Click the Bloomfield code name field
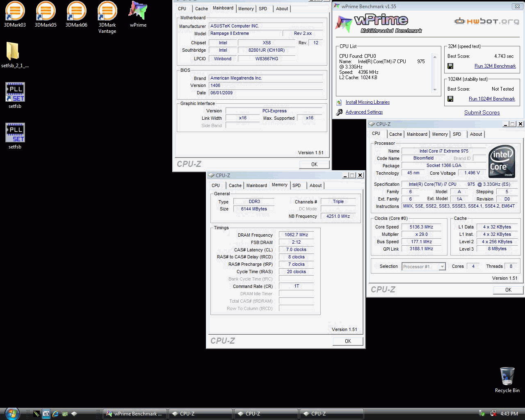525x420 pixels. tap(423, 158)
